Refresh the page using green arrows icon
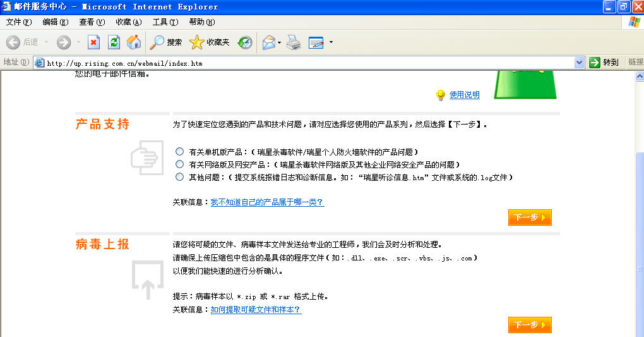 point(114,42)
